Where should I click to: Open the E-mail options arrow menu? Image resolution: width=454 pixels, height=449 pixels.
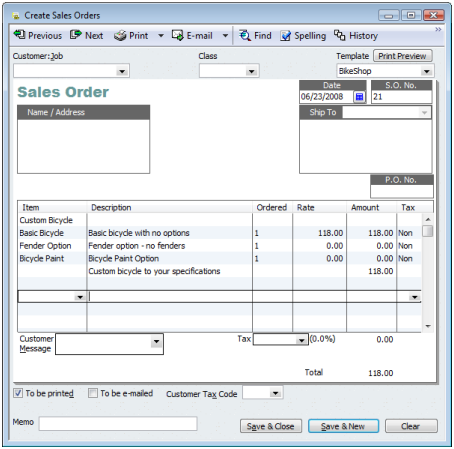point(225,35)
